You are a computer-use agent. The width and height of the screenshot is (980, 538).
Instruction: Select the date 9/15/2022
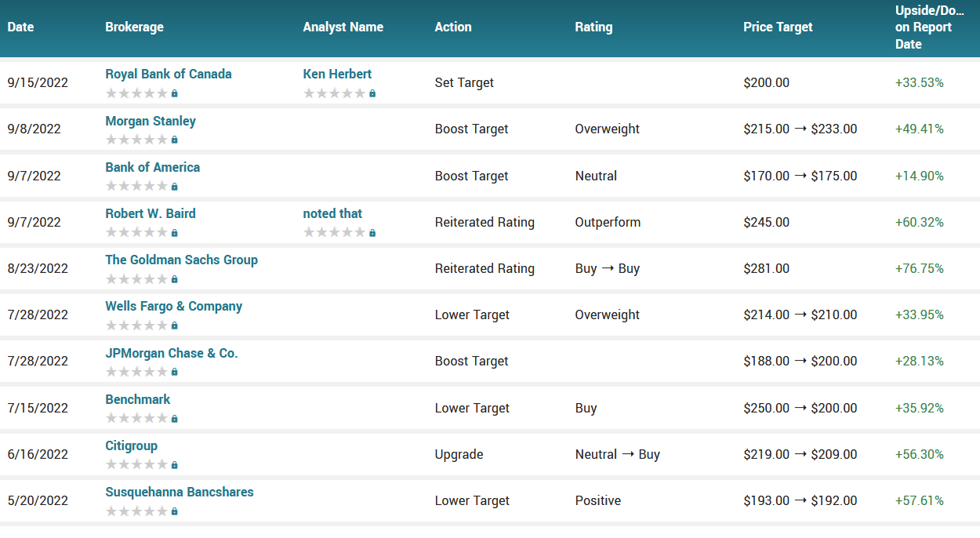coord(38,82)
